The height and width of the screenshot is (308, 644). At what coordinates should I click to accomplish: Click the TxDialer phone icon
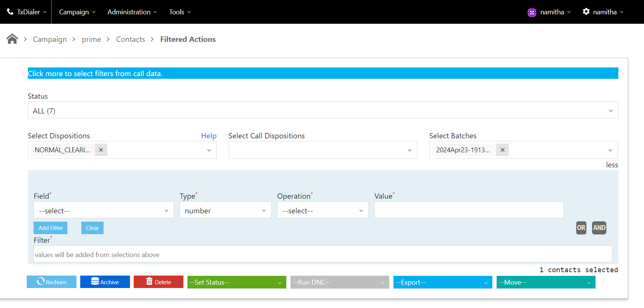point(10,12)
